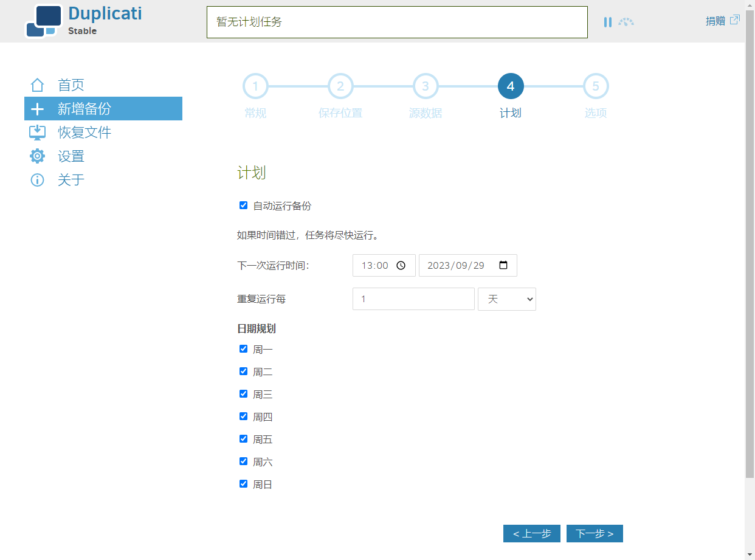Viewport: 755px width, 560px height.
Task: Uncheck the 自动运行备份 checkbox
Action: (x=243, y=206)
